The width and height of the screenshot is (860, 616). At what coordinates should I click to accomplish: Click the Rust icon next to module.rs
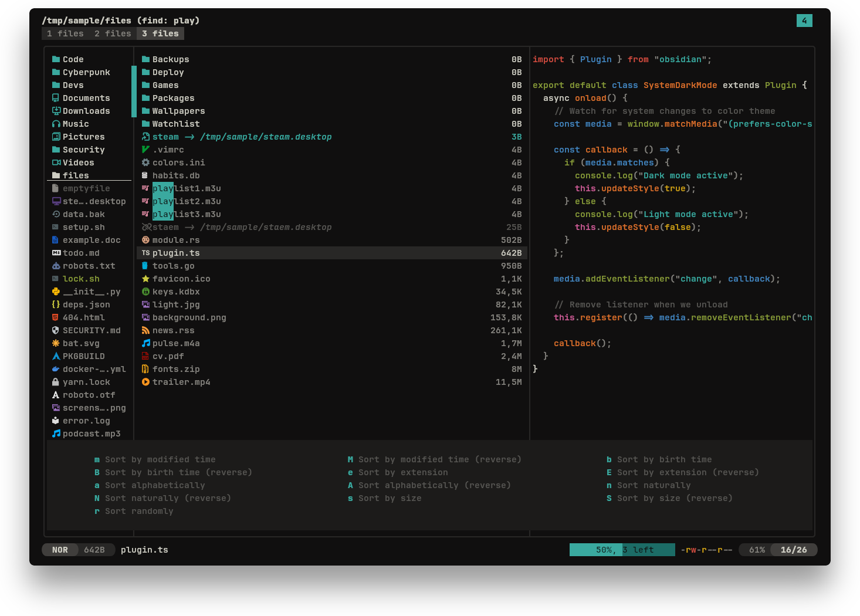click(x=145, y=240)
